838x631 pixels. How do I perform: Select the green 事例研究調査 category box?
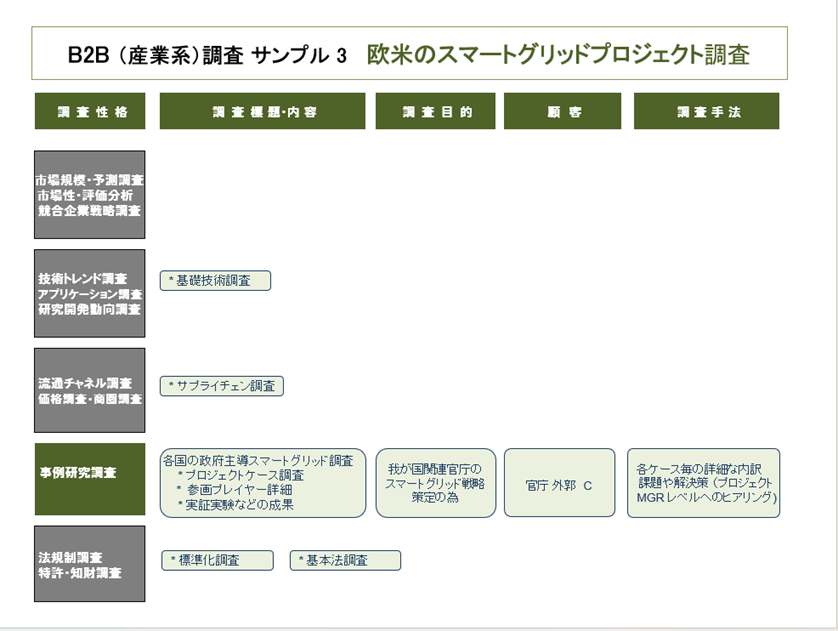point(90,479)
